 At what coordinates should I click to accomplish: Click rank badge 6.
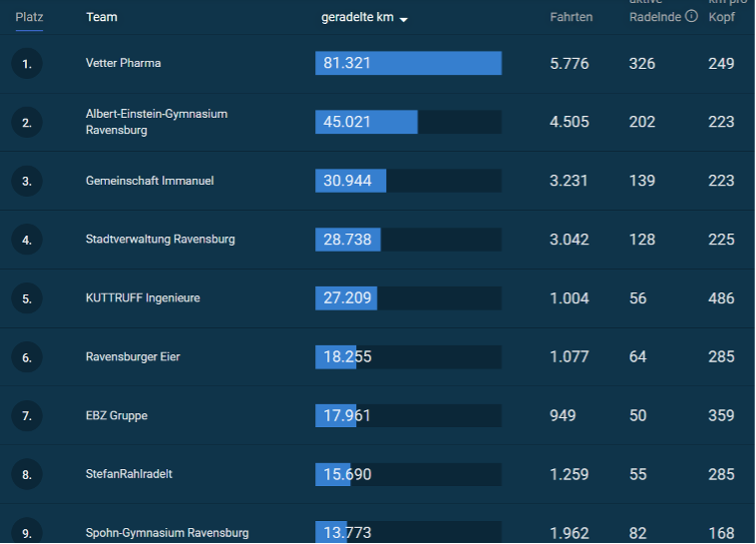(x=27, y=357)
